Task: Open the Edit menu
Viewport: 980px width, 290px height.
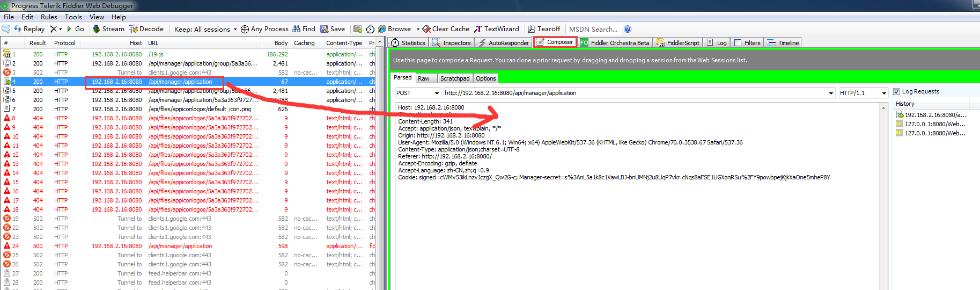Action: coord(27,17)
